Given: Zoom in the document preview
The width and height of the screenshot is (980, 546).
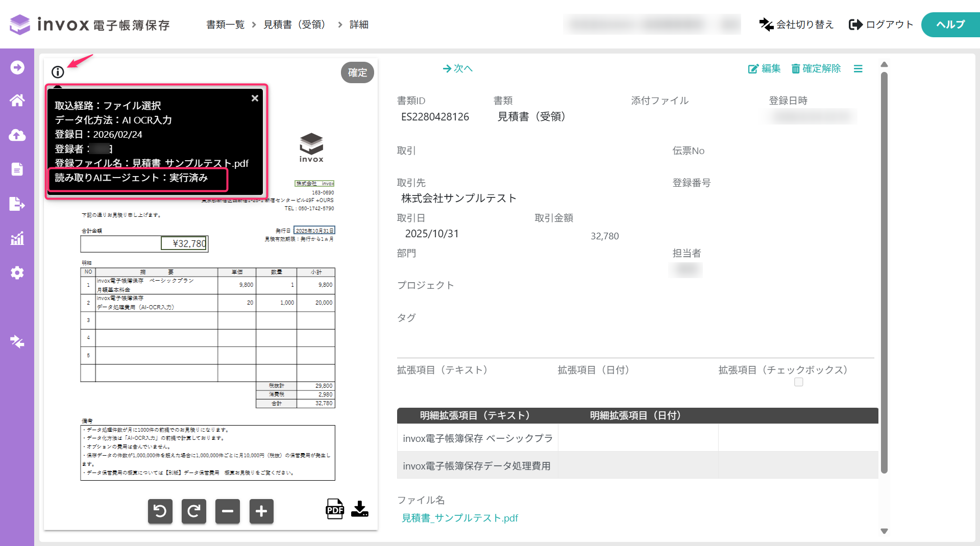Looking at the screenshot, I should pyautogui.click(x=261, y=511).
